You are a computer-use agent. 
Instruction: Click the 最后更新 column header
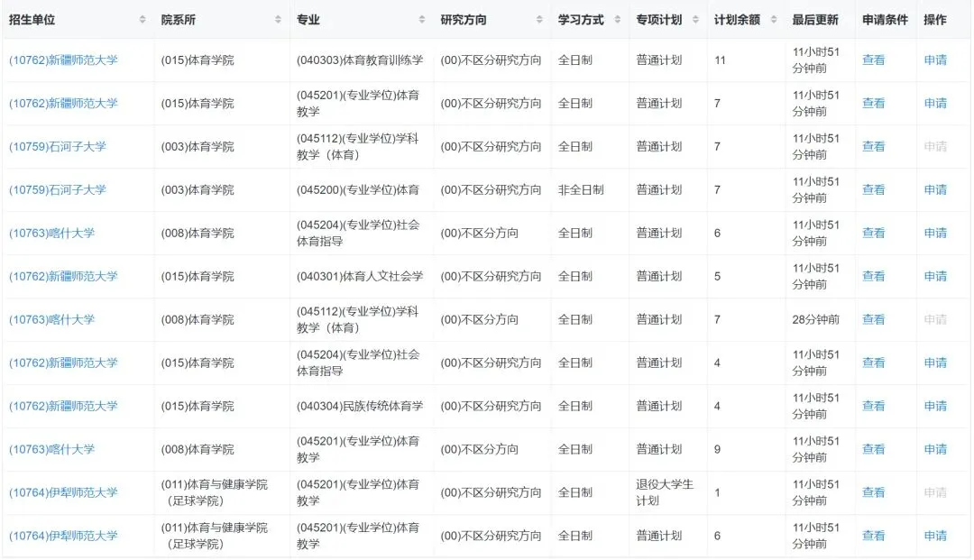tap(815, 20)
